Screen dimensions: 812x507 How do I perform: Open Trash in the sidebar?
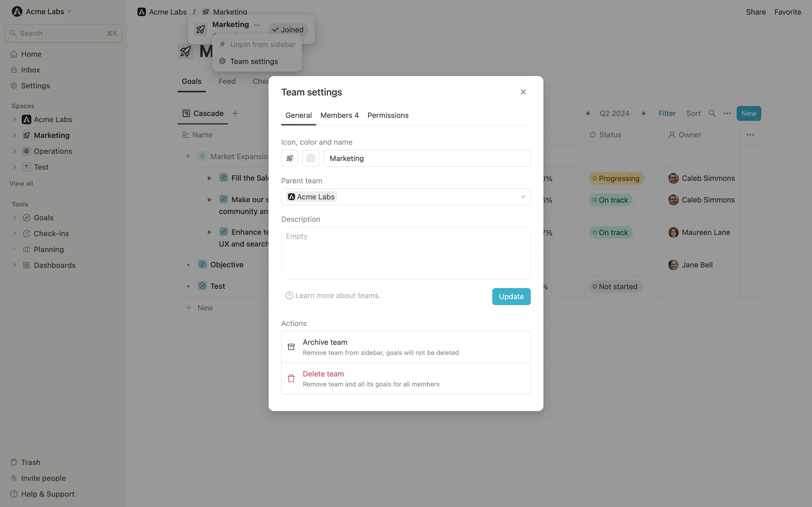pyautogui.click(x=30, y=462)
